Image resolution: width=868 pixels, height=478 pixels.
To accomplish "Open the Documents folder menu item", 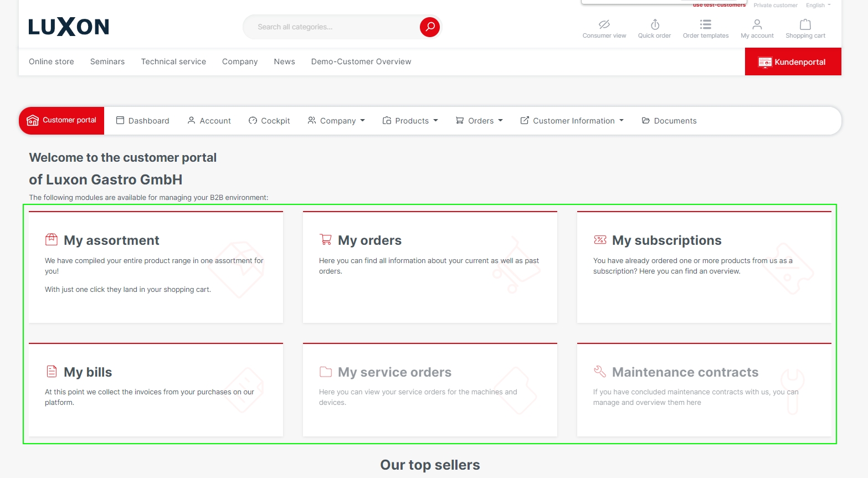I will [669, 121].
